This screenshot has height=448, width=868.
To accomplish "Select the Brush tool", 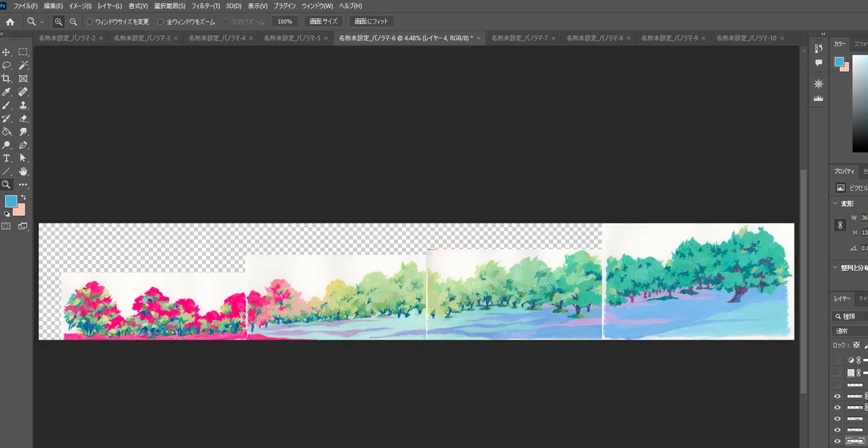I will (x=7, y=105).
